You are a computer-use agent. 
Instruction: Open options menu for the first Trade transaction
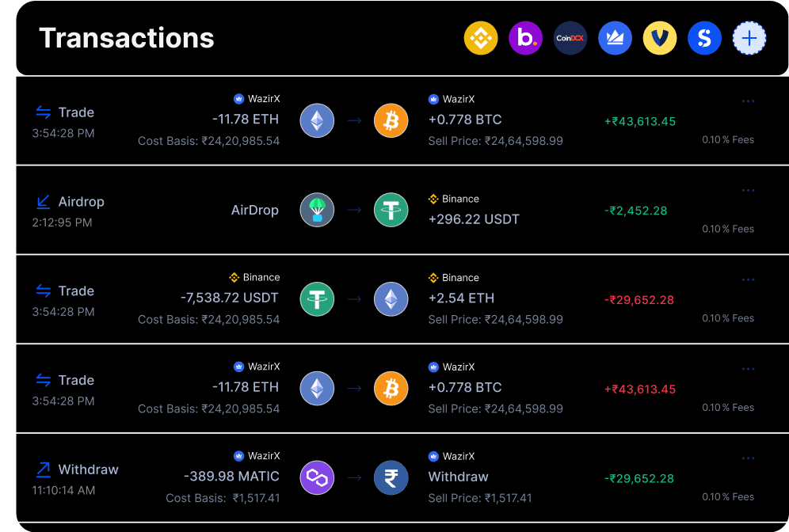748,101
